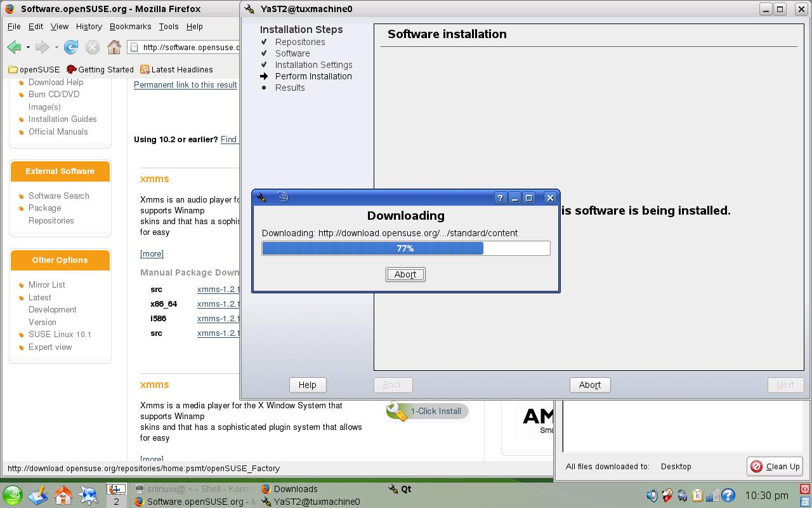Image resolution: width=812 pixels, height=508 pixels.
Task: Expand first xmms description with [more]
Action: click(152, 254)
